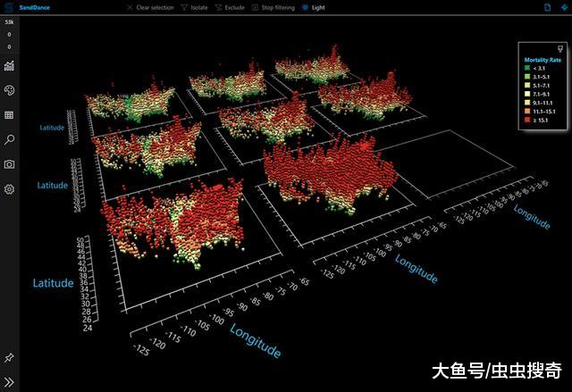Screen dimensions: 572x392
Task: Pin the sidebar with pushpin icon
Action: (x=10, y=357)
